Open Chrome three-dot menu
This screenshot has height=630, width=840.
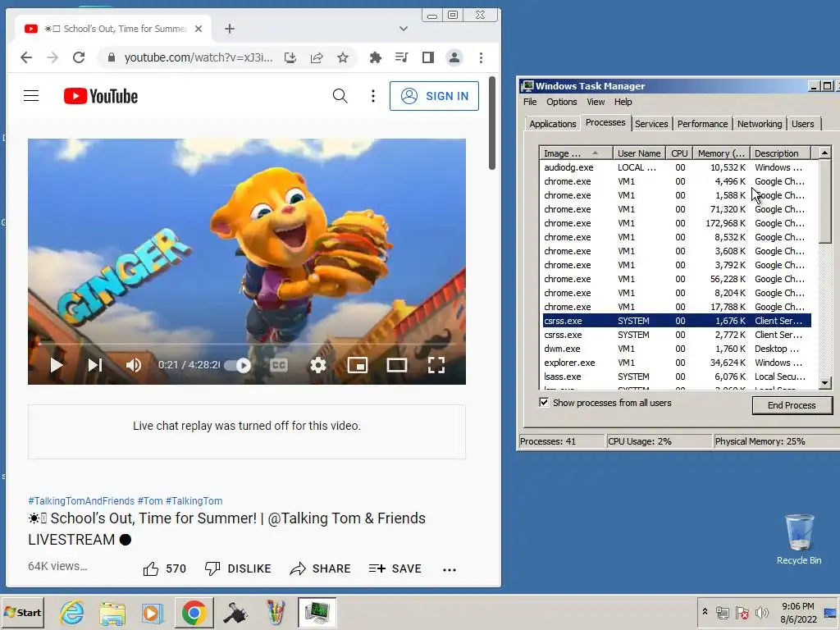(481, 57)
